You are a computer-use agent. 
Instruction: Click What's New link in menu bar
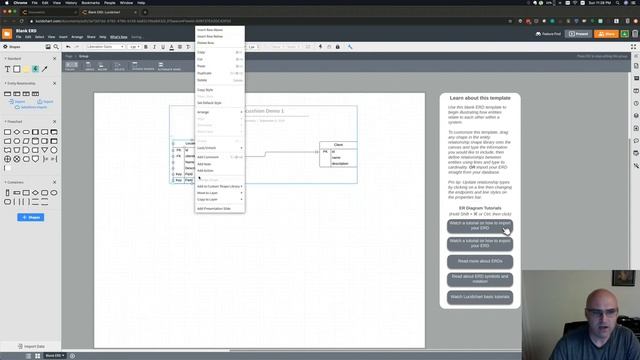(x=118, y=37)
